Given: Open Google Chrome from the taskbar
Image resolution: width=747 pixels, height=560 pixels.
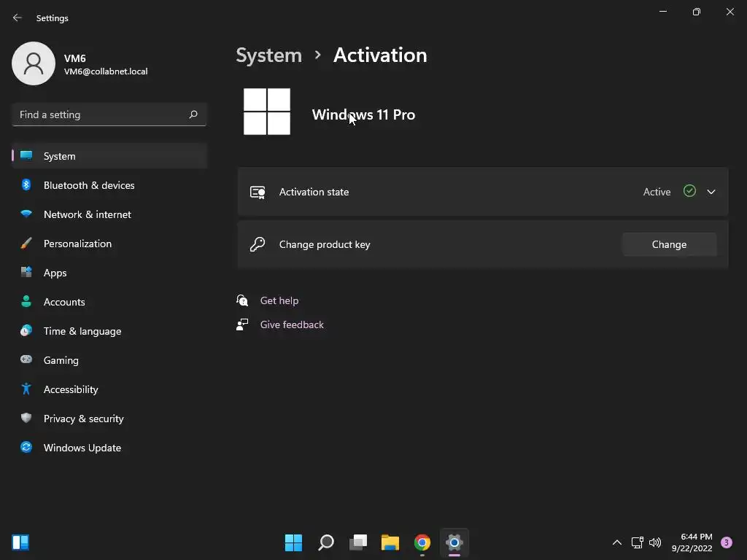Looking at the screenshot, I should (x=422, y=542).
